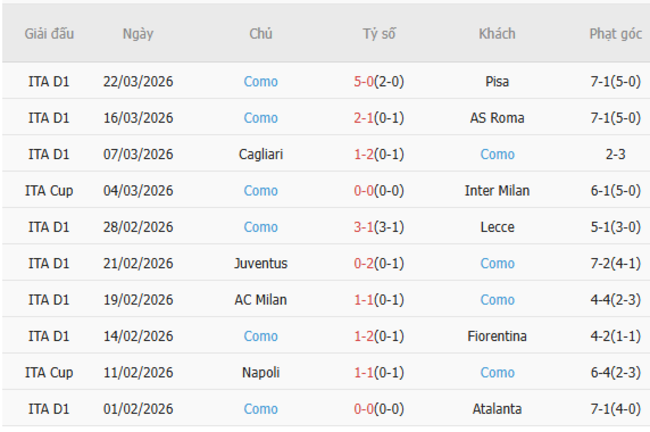Select the Juventus home team name
This screenshot has width=650, height=432.
coord(261,264)
